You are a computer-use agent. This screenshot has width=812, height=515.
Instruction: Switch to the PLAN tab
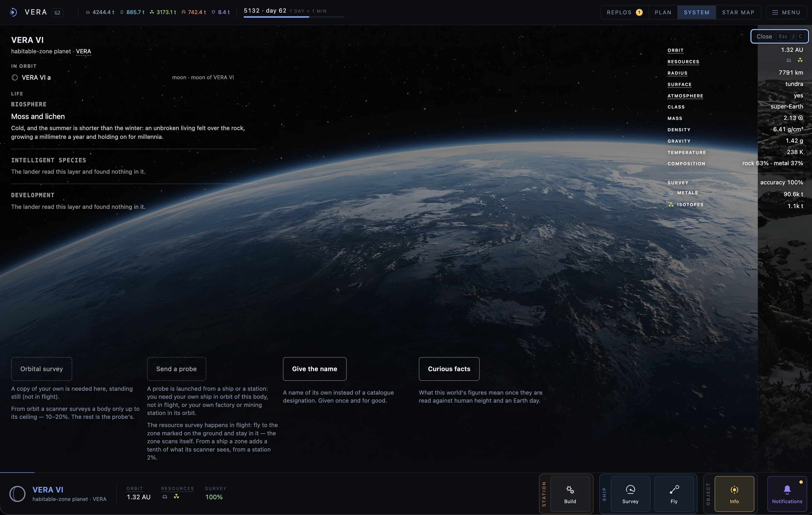pyautogui.click(x=663, y=13)
